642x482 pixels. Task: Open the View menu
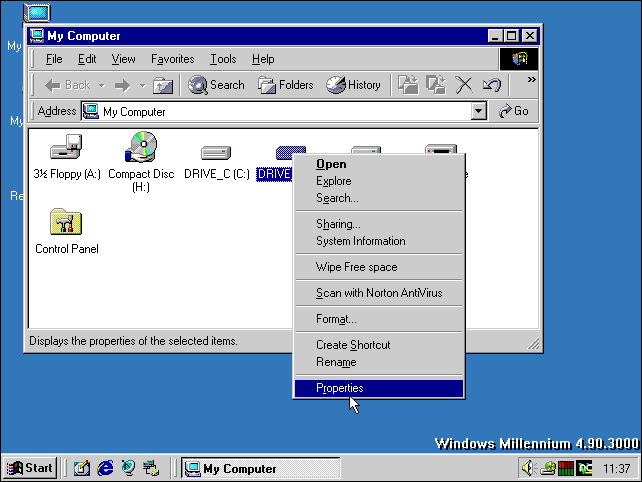[123, 59]
